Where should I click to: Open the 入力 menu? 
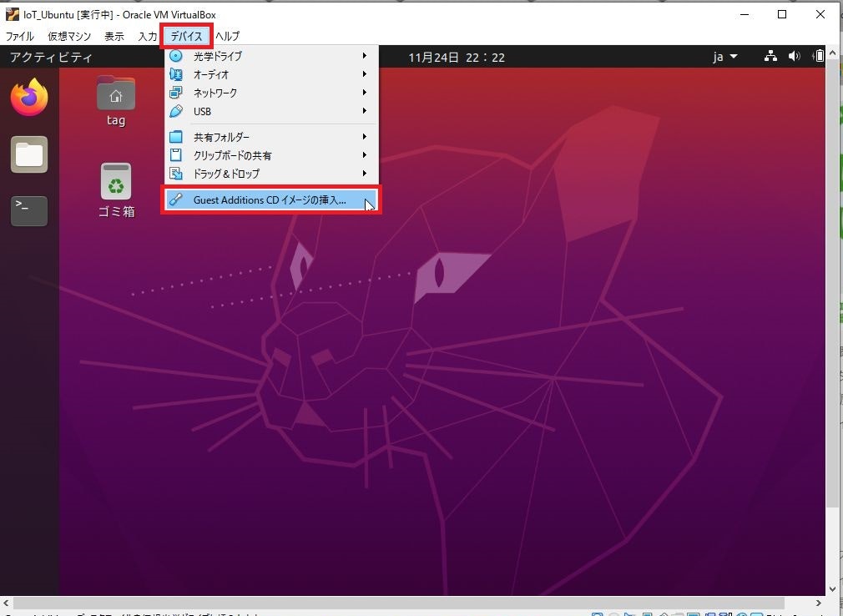(x=147, y=37)
